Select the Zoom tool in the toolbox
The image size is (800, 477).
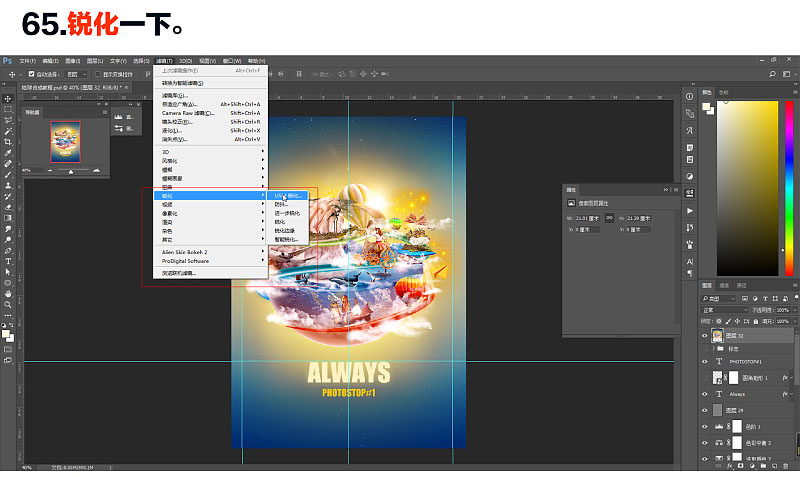point(8,305)
